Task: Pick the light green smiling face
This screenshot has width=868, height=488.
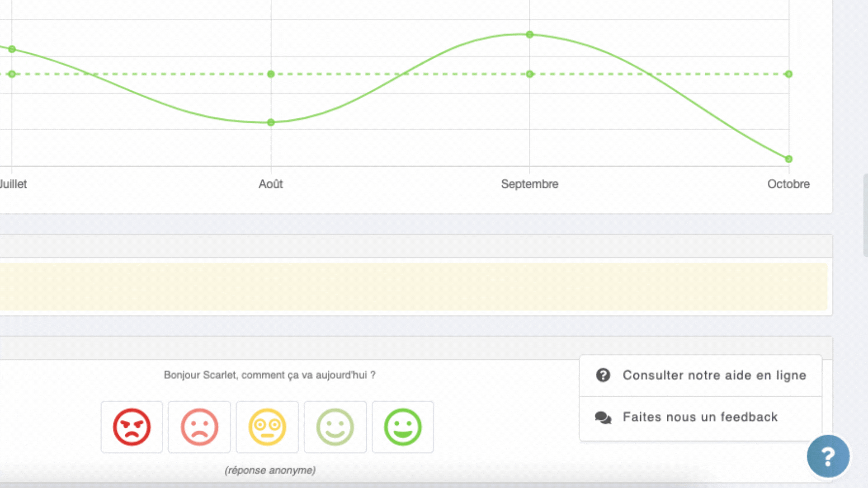Action: coord(335,427)
